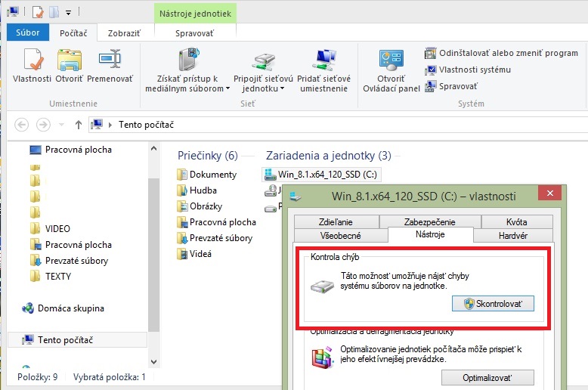The image size is (588, 390).
Task: Select the Nástroje tab in properties dialog
Action: coord(430,234)
